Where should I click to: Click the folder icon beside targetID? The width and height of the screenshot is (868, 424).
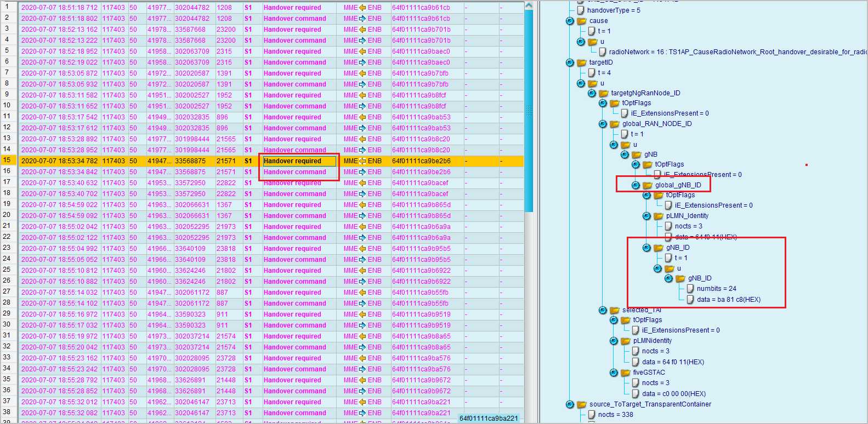pos(582,62)
